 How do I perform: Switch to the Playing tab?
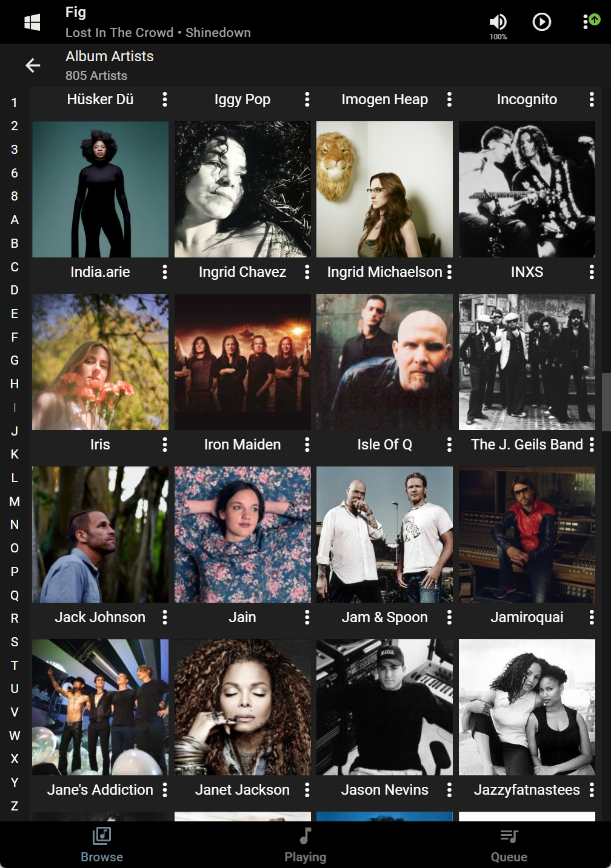click(305, 845)
